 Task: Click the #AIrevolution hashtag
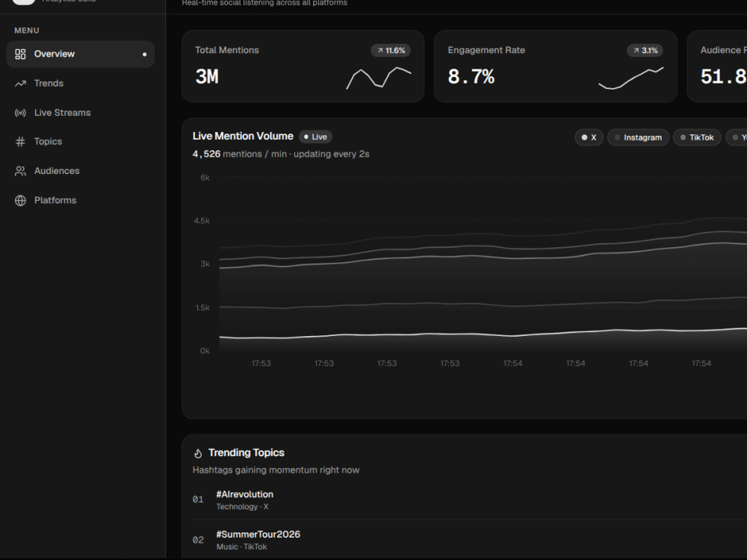point(245,495)
